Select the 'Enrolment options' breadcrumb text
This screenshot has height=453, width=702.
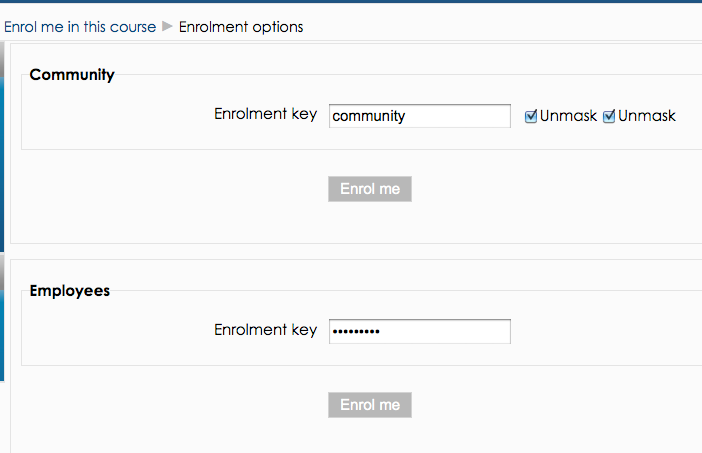pos(241,27)
